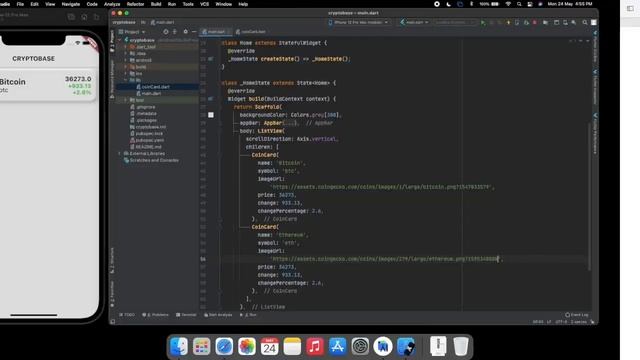This screenshot has height=360, width=640.
Task: Expand the ios folder
Action: pyautogui.click(x=126, y=73)
